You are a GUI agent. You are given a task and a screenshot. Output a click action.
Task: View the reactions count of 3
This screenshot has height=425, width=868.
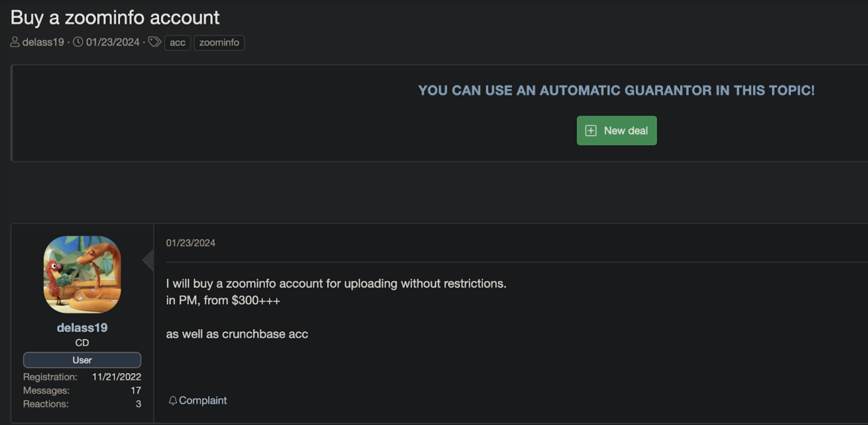[x=138, y=404]
